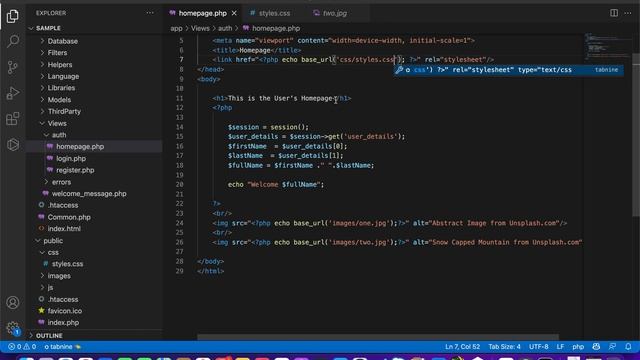Viewport: 640px width, 360px height.
Task: Click the Copilot status icon in status bar
Action: tap(596, 347)
